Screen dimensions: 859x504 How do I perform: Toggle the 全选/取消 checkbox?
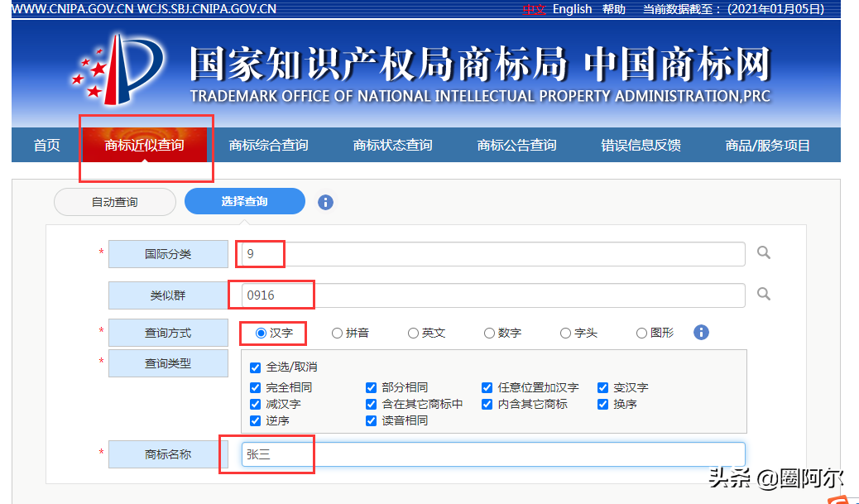[x=255, y=367]
